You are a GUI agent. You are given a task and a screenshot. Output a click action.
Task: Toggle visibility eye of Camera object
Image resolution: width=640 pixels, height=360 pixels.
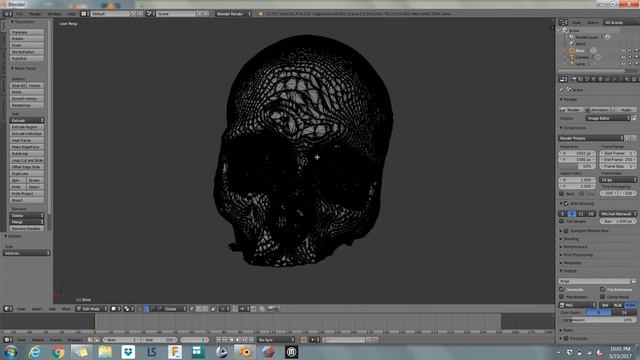(x=623, y=57)
